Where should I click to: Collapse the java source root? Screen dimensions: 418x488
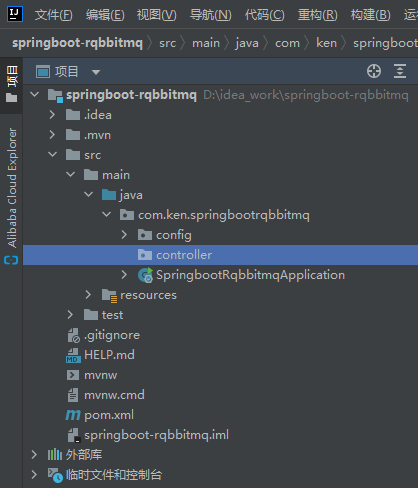(89, 195)
